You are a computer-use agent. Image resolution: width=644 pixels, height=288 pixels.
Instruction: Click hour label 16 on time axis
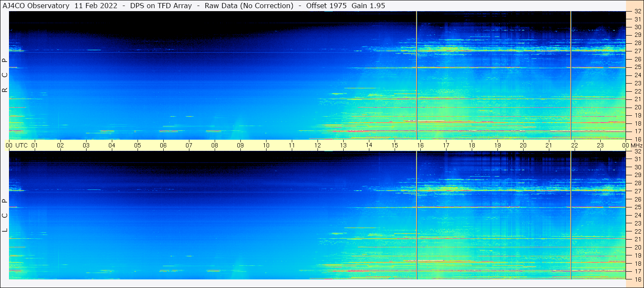(420, 145)
